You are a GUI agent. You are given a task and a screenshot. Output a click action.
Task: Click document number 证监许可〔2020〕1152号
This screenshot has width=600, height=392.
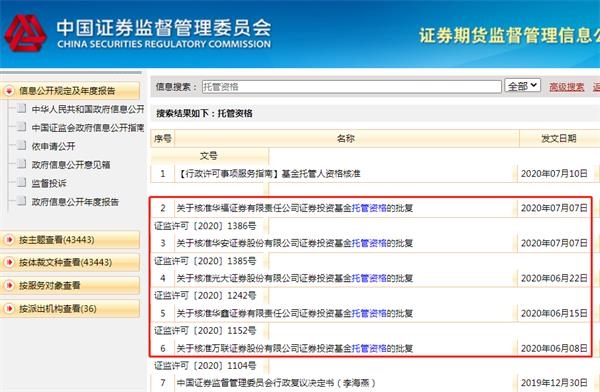205,331
